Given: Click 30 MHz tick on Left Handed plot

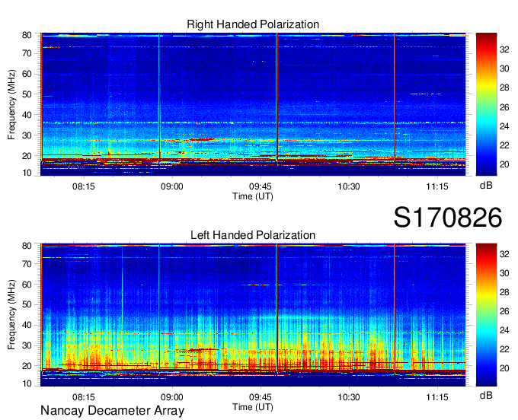Looking at the screenshot, I should pos(27,345).
